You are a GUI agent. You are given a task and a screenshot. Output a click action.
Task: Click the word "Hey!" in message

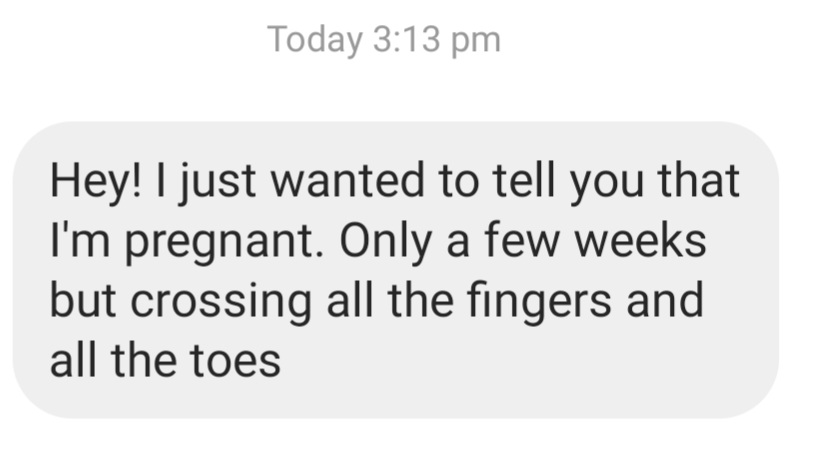(95, 182)
